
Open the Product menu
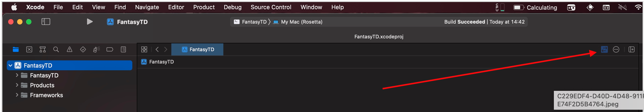(x=204, y=7)
